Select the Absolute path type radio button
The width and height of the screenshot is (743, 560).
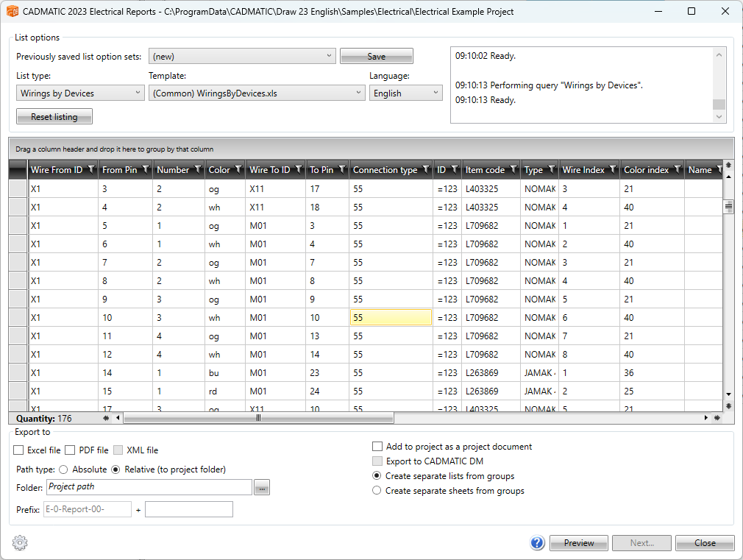tap(63, 469)
